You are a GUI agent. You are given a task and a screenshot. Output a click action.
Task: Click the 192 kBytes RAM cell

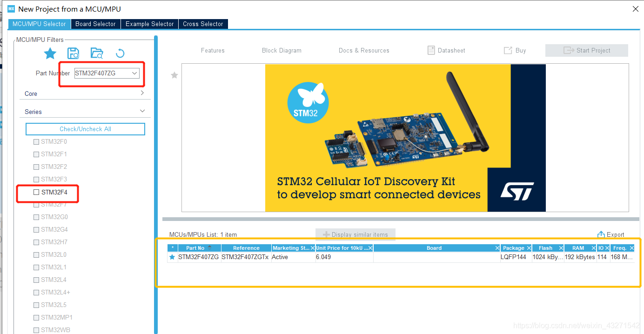click(580, 257)
